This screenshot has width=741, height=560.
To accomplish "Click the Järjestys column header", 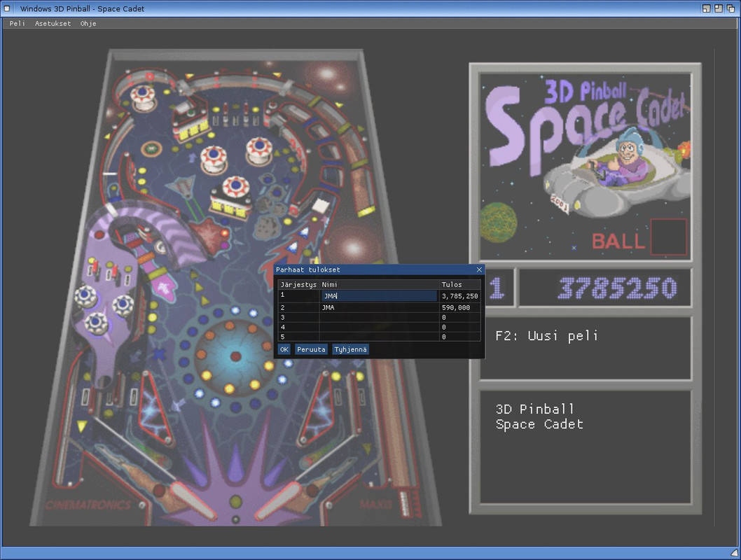I will pos(298,284).
